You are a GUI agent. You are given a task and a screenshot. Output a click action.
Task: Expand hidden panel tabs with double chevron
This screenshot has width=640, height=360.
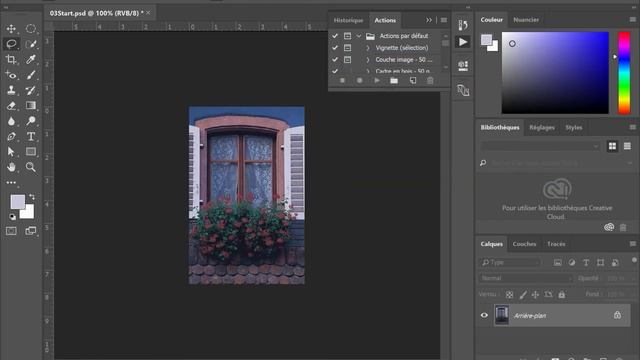[x=429, y=20]
